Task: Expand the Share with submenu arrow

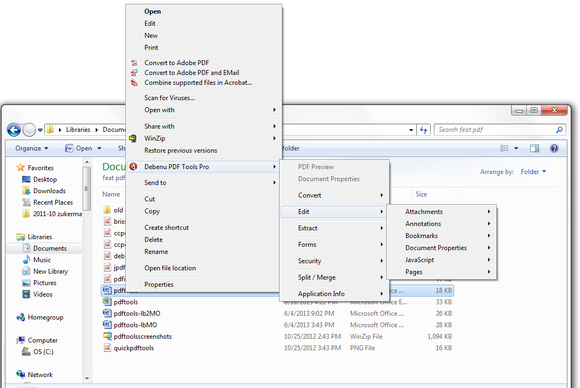Action: tap(274, 126)
